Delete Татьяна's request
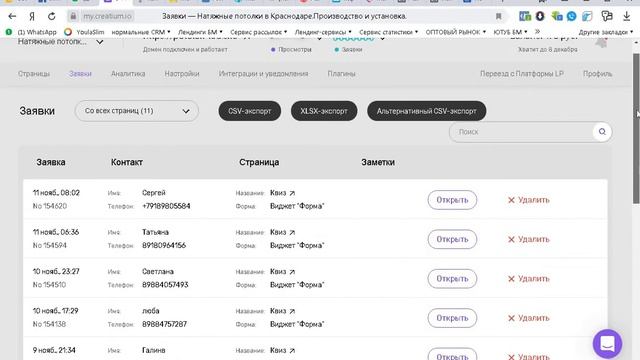Image resolution: width=640 pixels, height=360 pixels. pyautogui.click(x=529, y=239)
